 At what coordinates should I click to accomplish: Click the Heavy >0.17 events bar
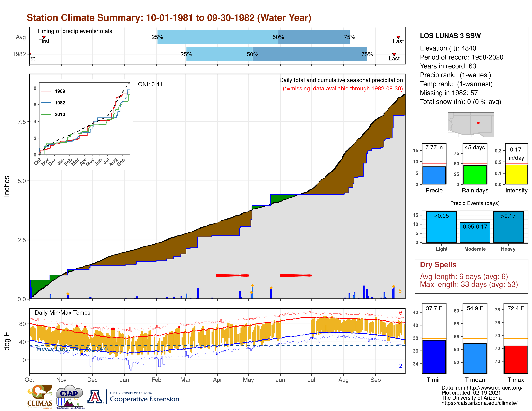(x=508, y=227)
